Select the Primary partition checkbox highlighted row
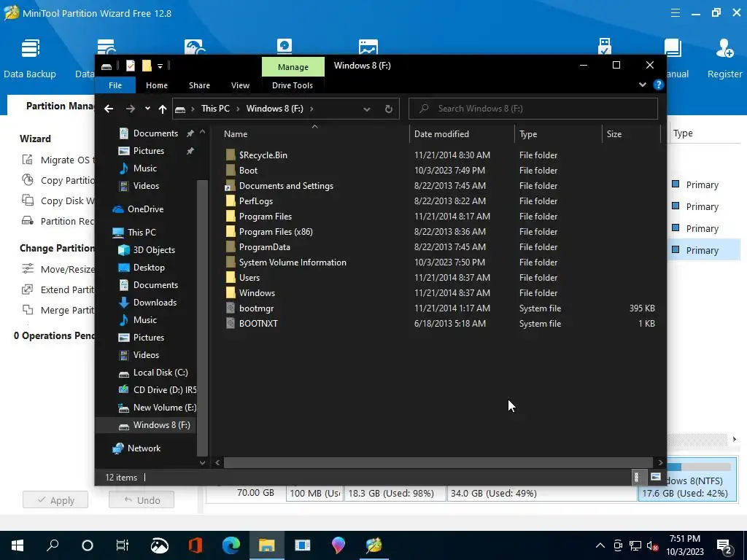Screen dimensions: 747x560 click(676, 249)
